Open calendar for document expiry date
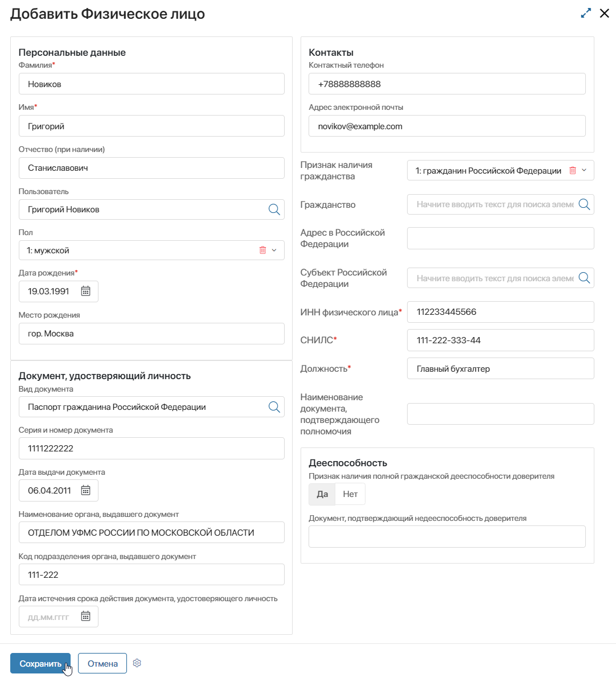The width and height of the screenshot is (616, 682). coord(86,617)
